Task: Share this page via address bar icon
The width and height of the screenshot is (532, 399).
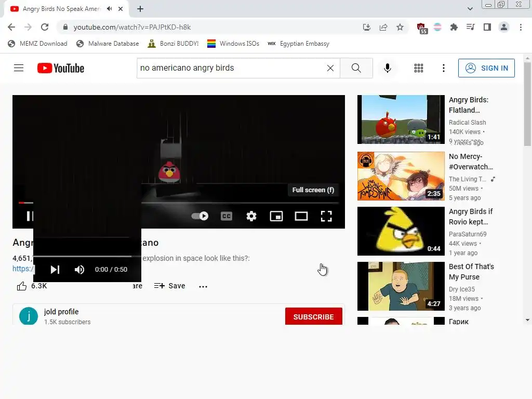Action: pos(383,27)
